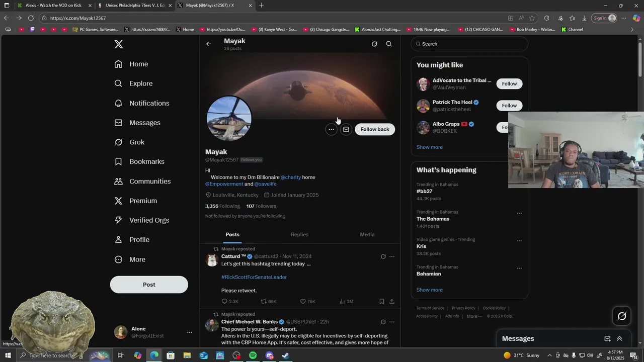644x362 pixels.
Task: Bookmark the Catturd post
Action: pyautogui.click(x=382, y=302)
